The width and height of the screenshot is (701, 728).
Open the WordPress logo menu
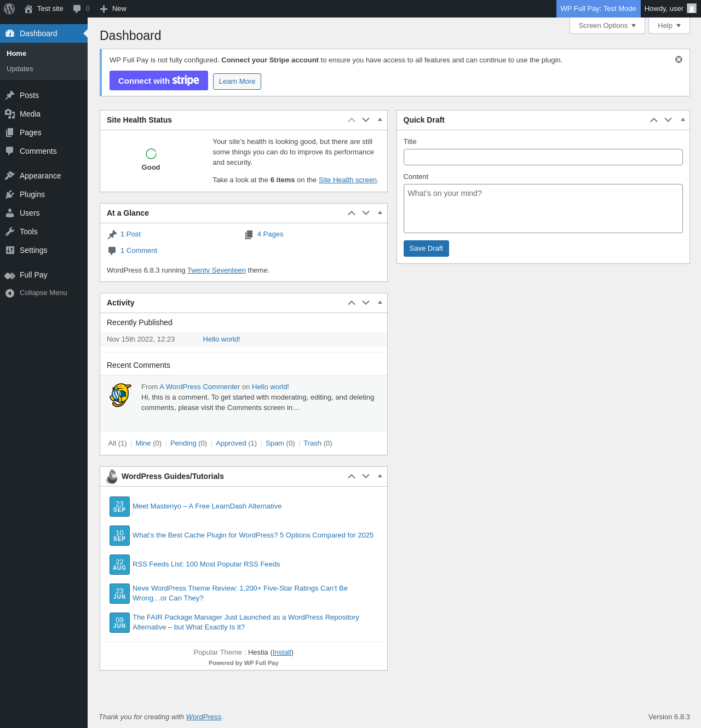pos(9,9)
